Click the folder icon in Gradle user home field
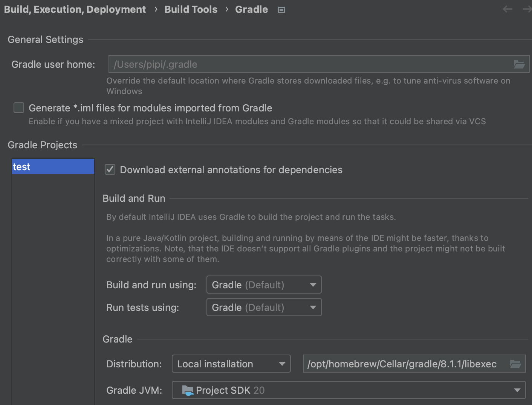This screenshot has height=405, width=532. click(x=519, y=64)
